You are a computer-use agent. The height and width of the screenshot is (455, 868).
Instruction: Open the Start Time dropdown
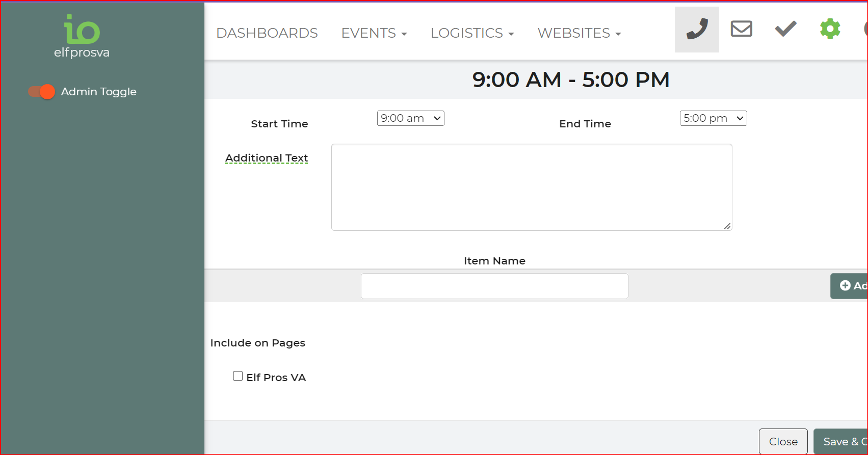(410, 118)
